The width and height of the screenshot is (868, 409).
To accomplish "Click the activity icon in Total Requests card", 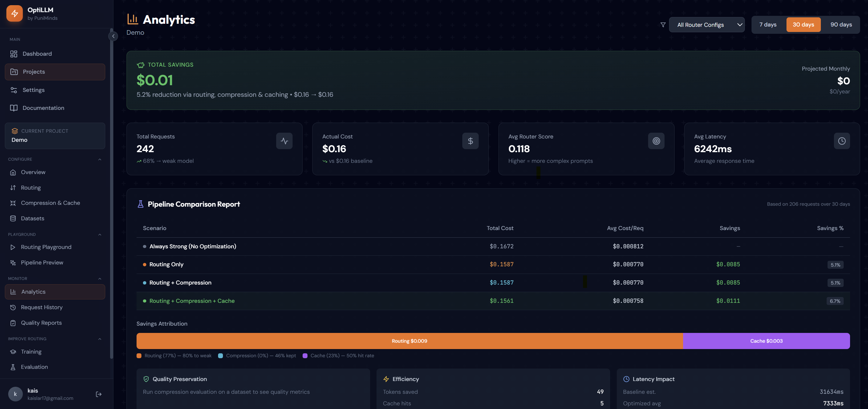I will point(284,141).
